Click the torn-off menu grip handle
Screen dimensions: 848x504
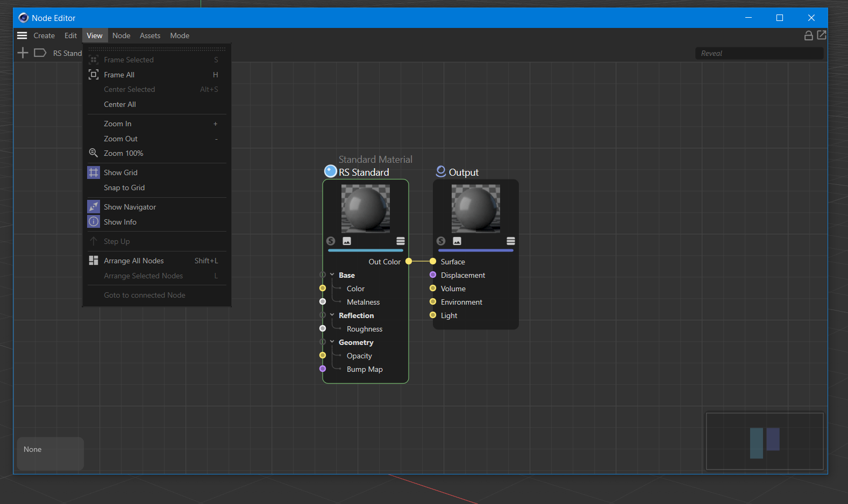(156, 49)
